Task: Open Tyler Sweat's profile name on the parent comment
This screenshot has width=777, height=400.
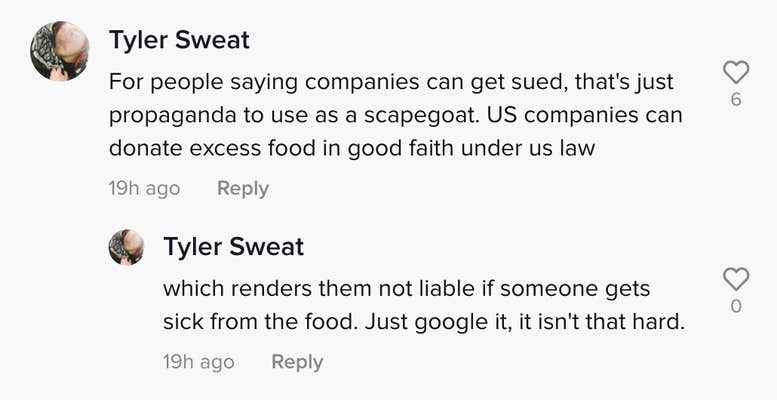Action: (x=179, y=40)
